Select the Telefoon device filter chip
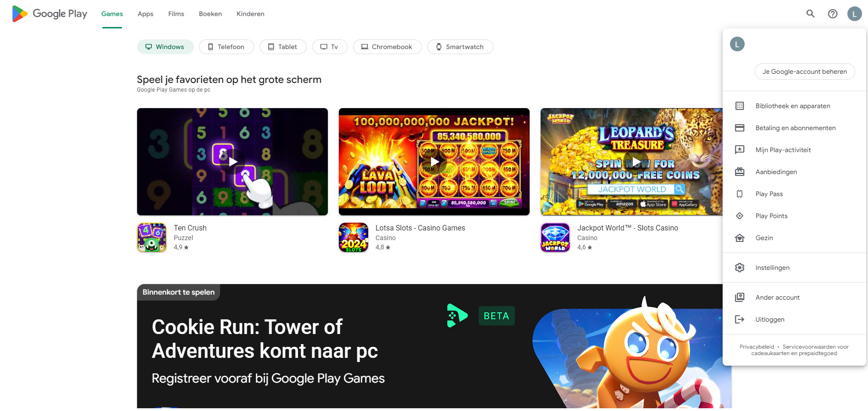The height and width of the screenshot is (411, 868). coord(227,47)
